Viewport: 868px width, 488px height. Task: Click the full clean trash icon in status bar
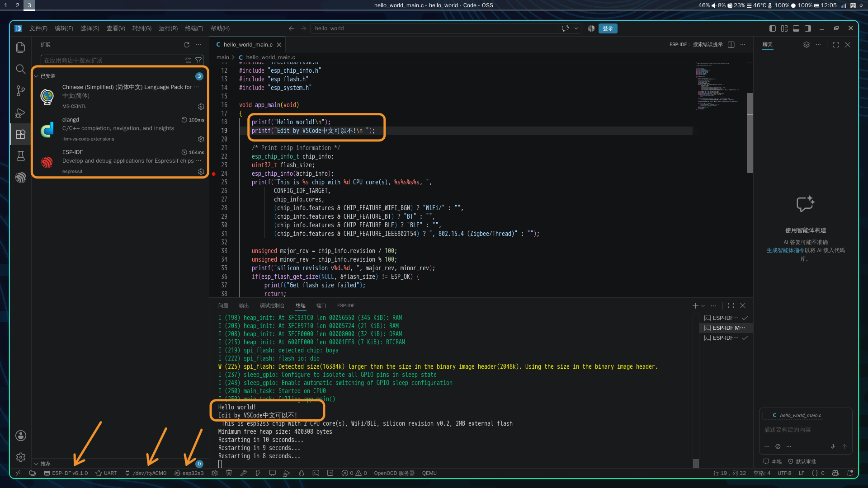point(229,473)
